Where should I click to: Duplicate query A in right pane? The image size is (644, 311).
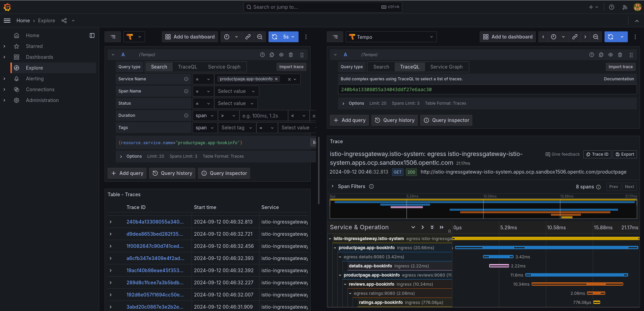coord(601,55)
